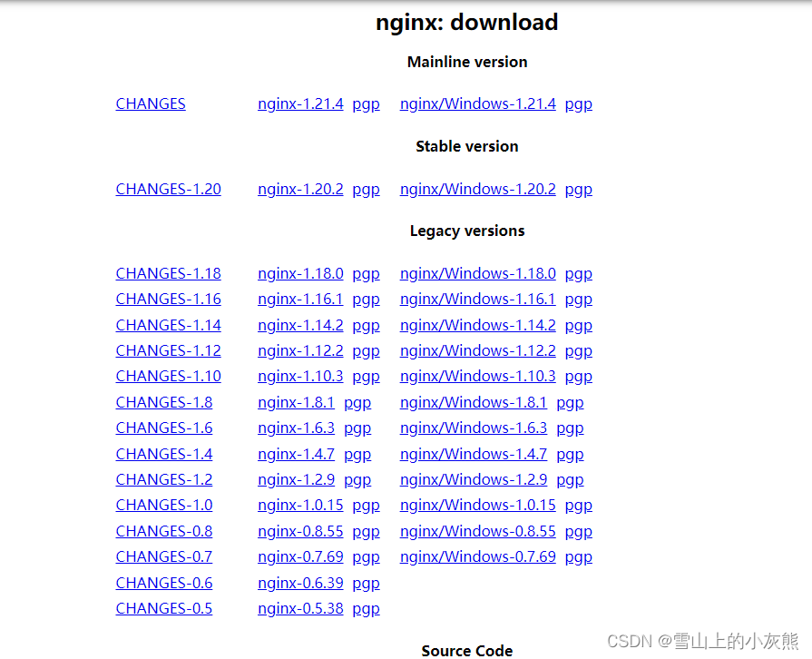
Task: Download nginx-1.4.7
Action: coord(296,455)
